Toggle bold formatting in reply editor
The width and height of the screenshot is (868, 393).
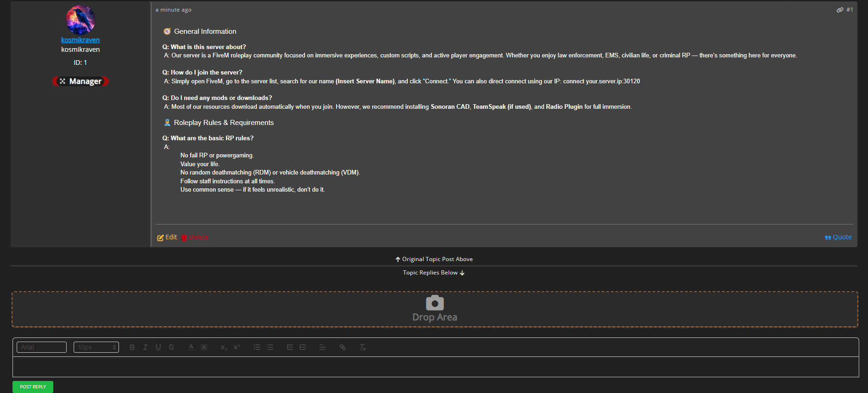tap(132, 347)
